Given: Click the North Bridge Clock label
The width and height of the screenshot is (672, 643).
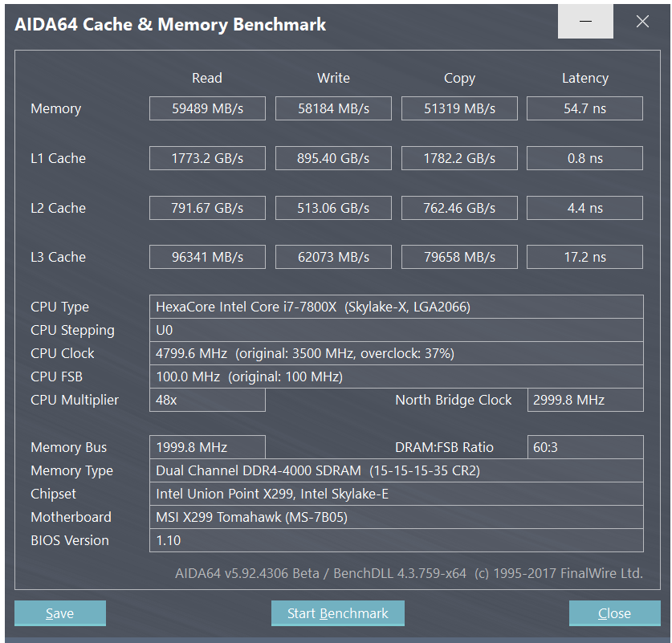Looking at the screenshot, I should pyautogui.click(x=454, y=400).
